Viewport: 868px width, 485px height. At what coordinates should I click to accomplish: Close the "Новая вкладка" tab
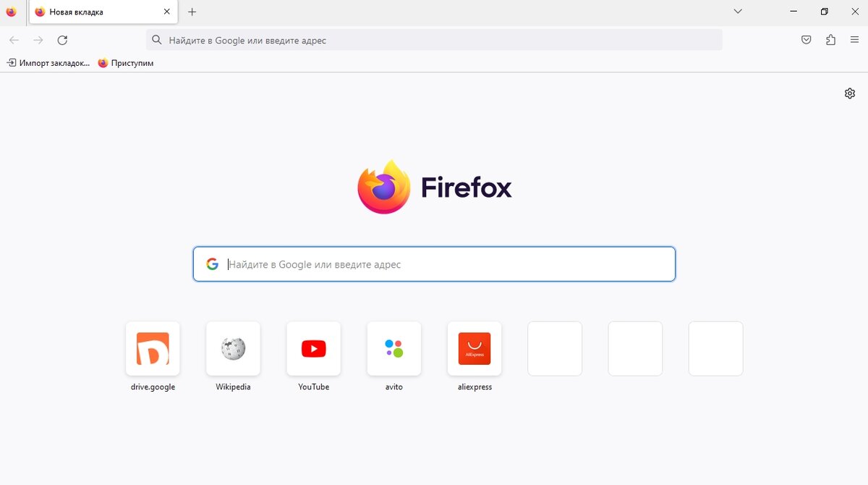[x=167, y=12]
